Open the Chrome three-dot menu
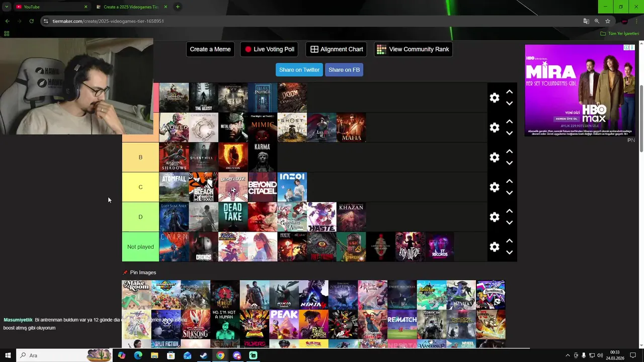Viewport: 644px width, 362px height. point(636,21)
